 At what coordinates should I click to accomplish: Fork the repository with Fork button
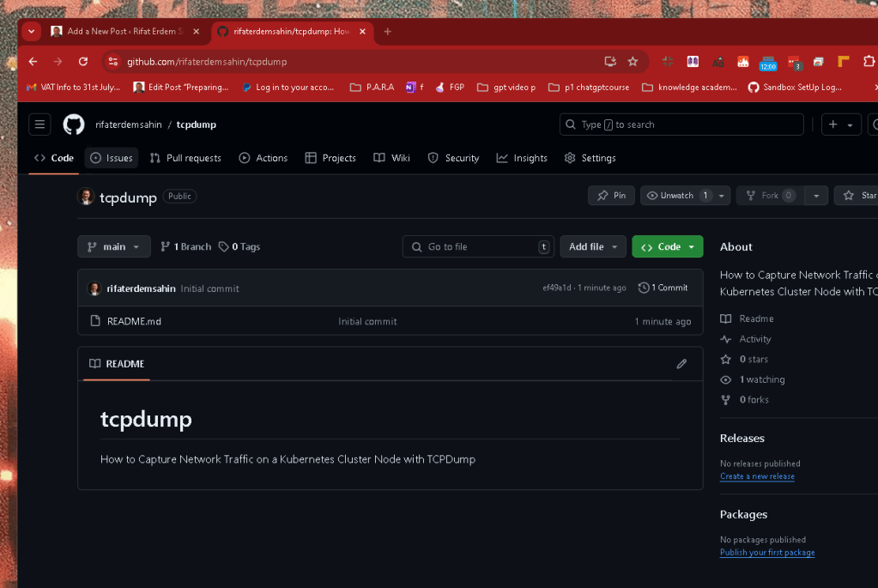(x=771, y=196)
